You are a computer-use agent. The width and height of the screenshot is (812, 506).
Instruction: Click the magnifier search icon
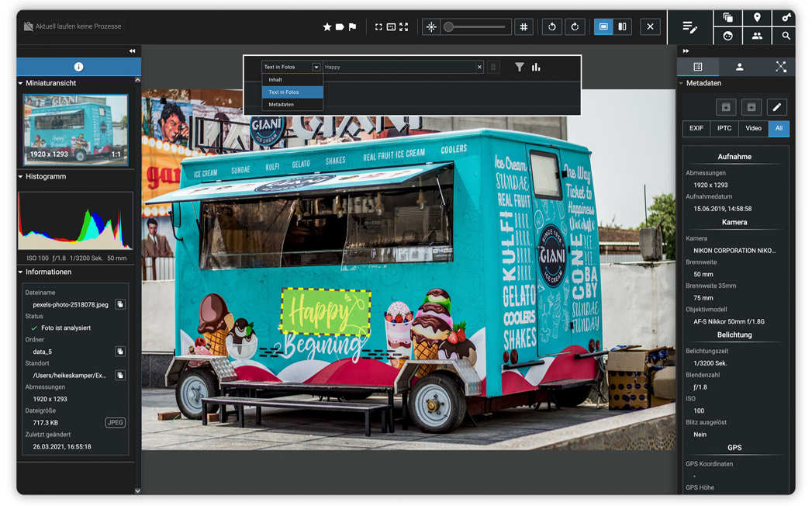[786, 36]
